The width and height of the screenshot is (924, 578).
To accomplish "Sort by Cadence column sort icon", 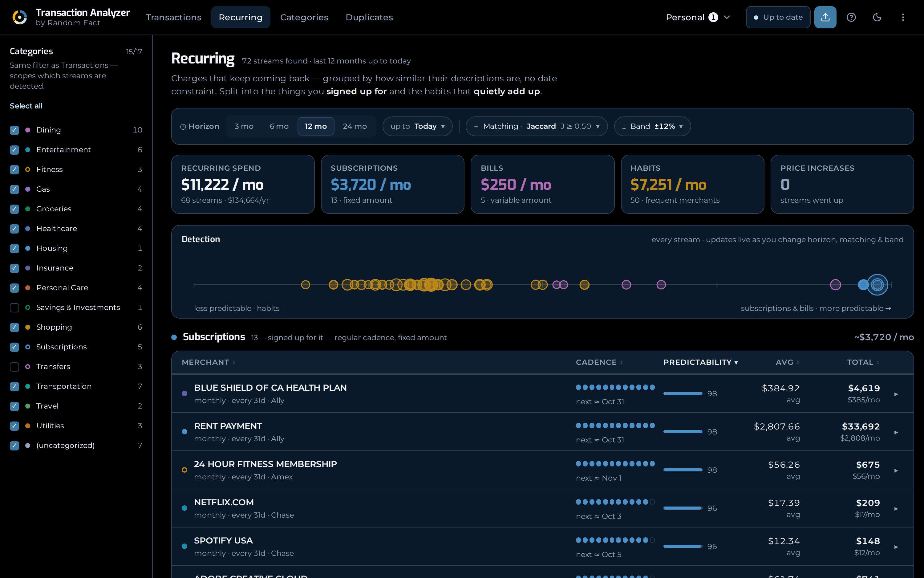I will tap(621, 362).
